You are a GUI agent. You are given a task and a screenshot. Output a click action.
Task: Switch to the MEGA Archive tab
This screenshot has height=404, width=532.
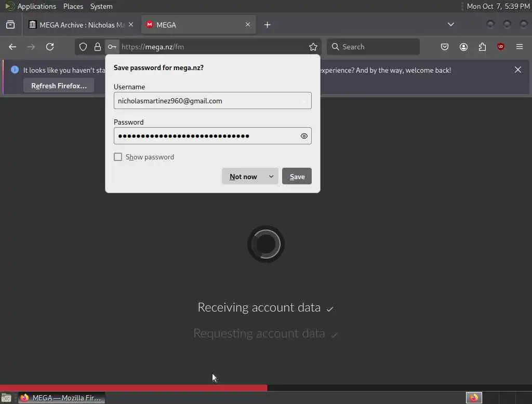(x=81, y=25)
